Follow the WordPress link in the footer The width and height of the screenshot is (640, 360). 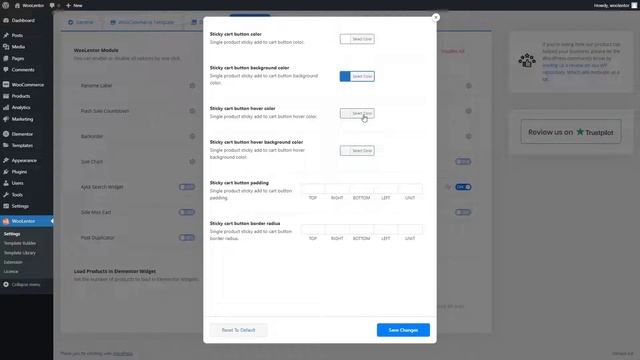[123, 353]
